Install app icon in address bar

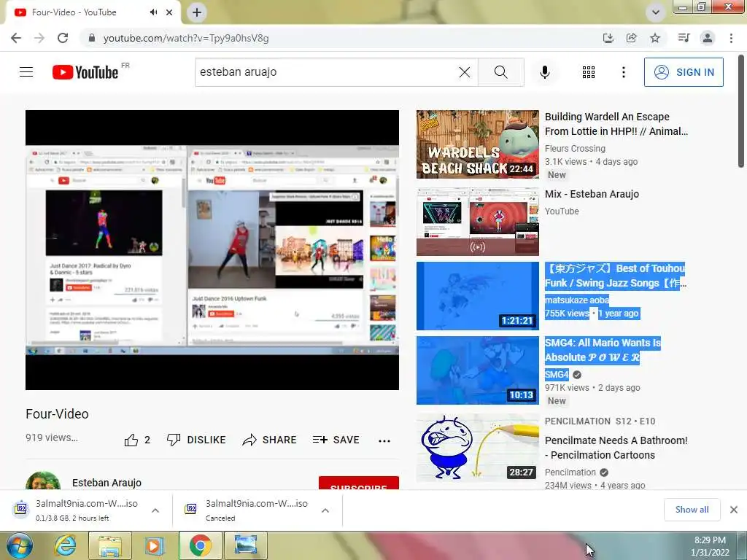tap(608, 38)
